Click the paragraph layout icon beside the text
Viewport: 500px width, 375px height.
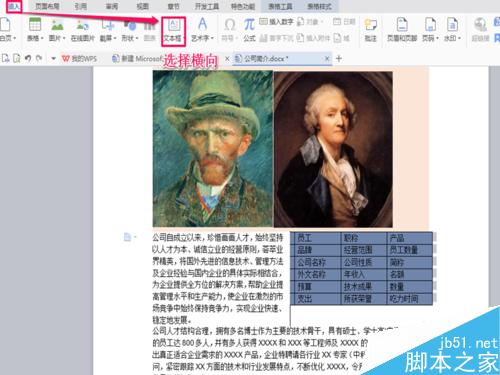point(127,237)
